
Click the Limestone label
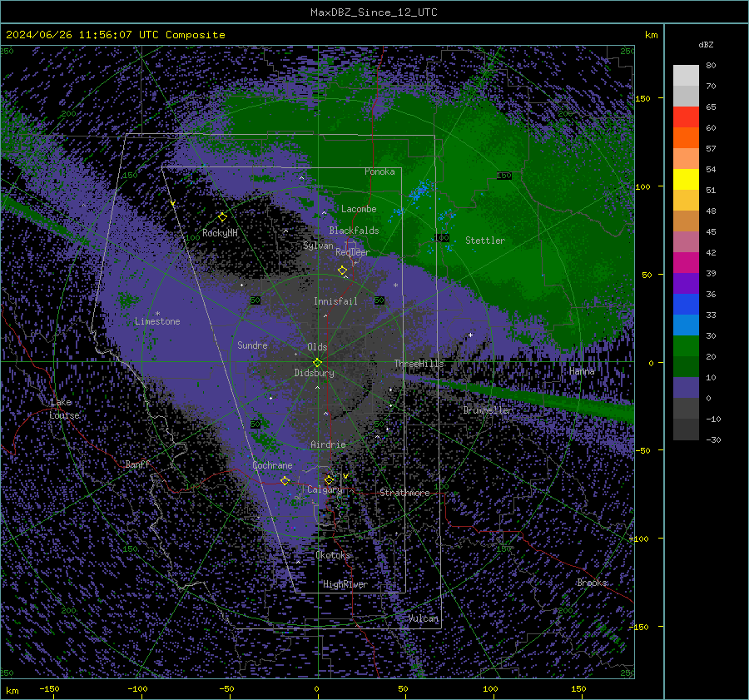coord(157,321)
